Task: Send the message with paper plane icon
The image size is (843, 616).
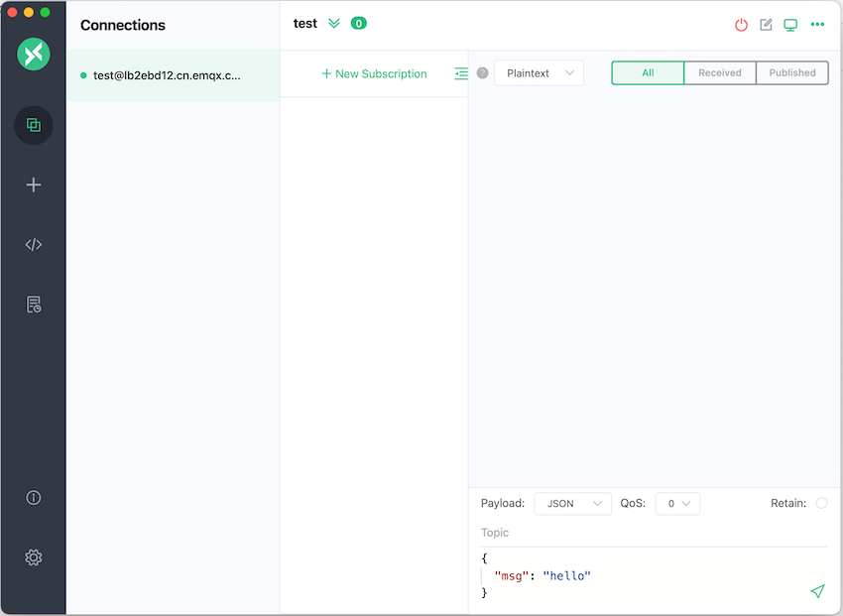Action: pyautogui.click(x=817, y=591)
